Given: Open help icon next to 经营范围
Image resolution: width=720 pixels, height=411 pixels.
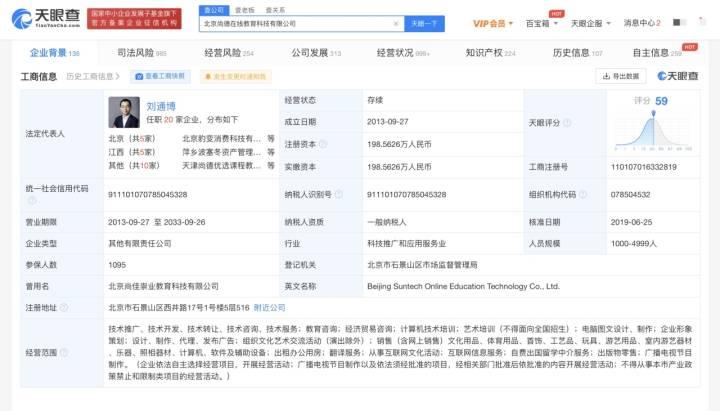Looking at the screenshot, I should 64,352.
